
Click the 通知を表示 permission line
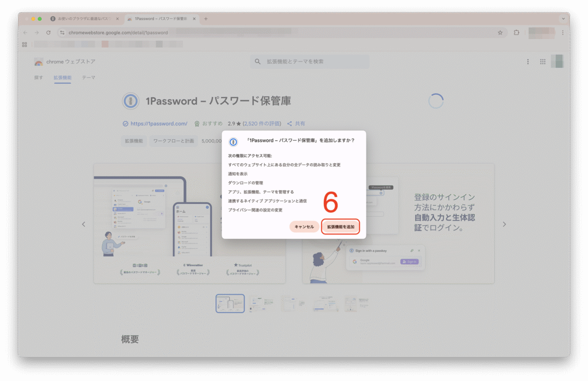tap(238, 174)
